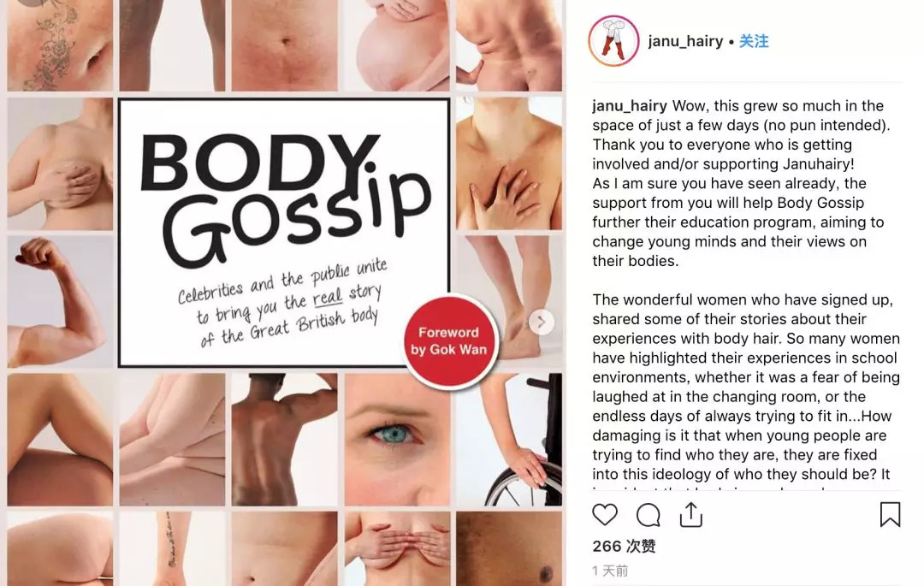The height and width of the screenshot is (586, 924).
Task: Open the janu_hairy link in the caption
Action: (630, 106)
